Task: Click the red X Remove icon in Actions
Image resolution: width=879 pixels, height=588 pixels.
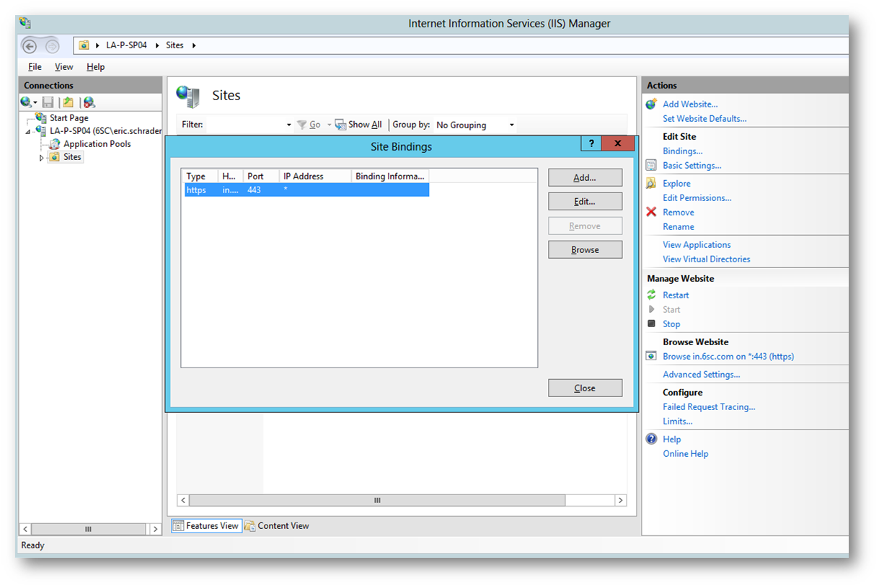Action: pos(651,212)
